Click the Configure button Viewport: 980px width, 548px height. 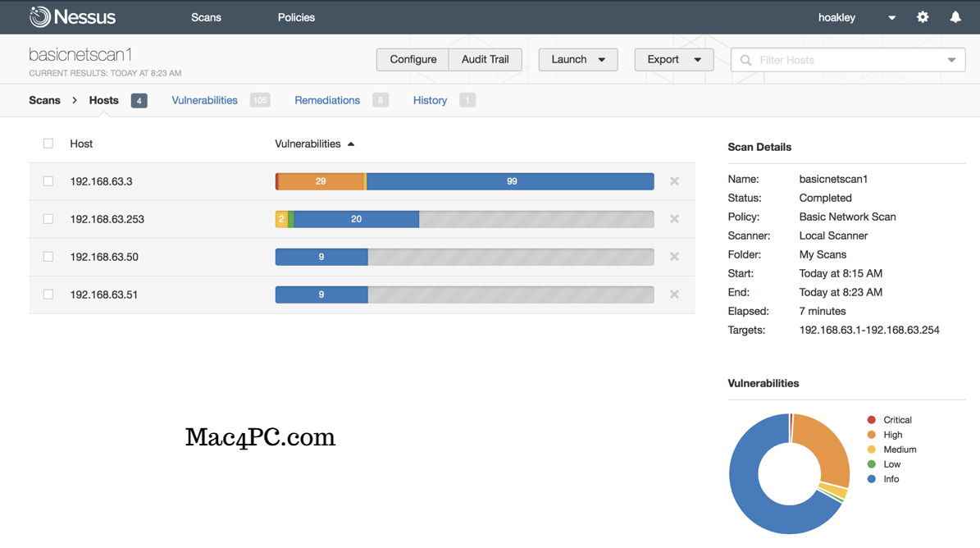coord(413,59)
